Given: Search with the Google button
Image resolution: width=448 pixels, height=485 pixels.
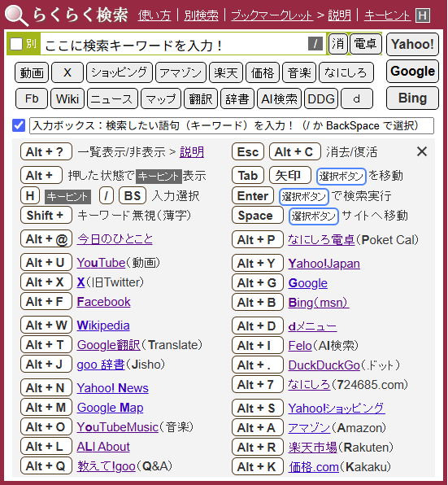Looking at the screenshot, I should [412, 71].
